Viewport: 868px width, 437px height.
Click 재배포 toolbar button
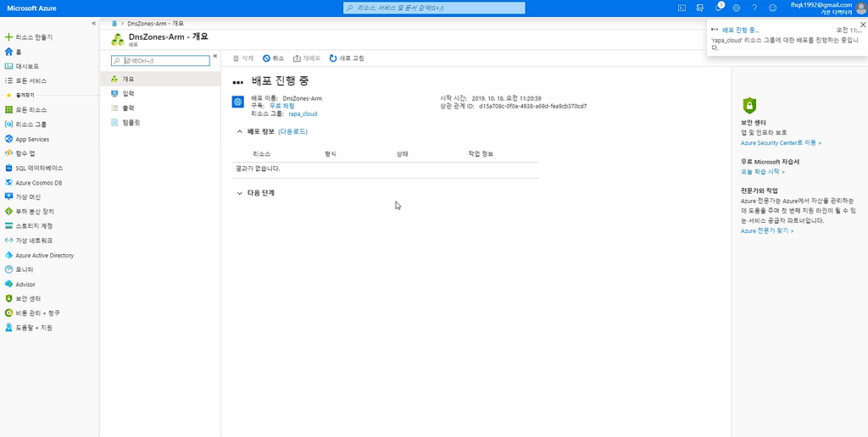307,58
